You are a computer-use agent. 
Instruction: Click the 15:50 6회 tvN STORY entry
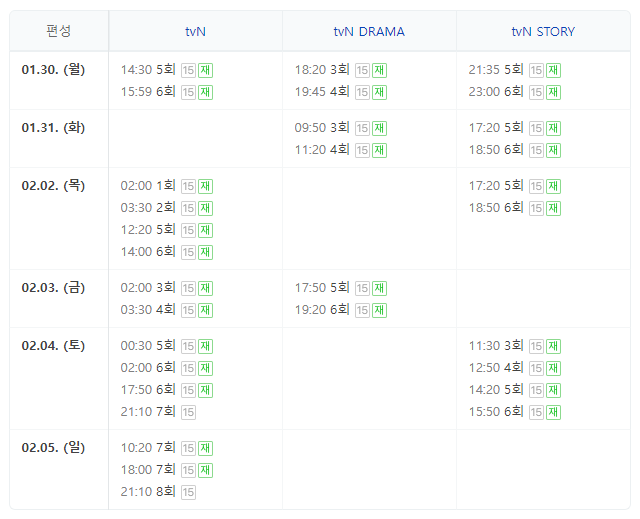pos(496,412)
